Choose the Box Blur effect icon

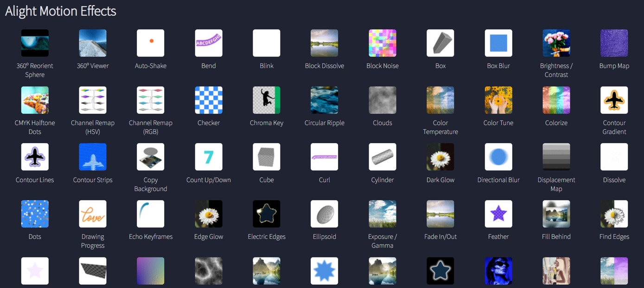(x=498, y=43)
